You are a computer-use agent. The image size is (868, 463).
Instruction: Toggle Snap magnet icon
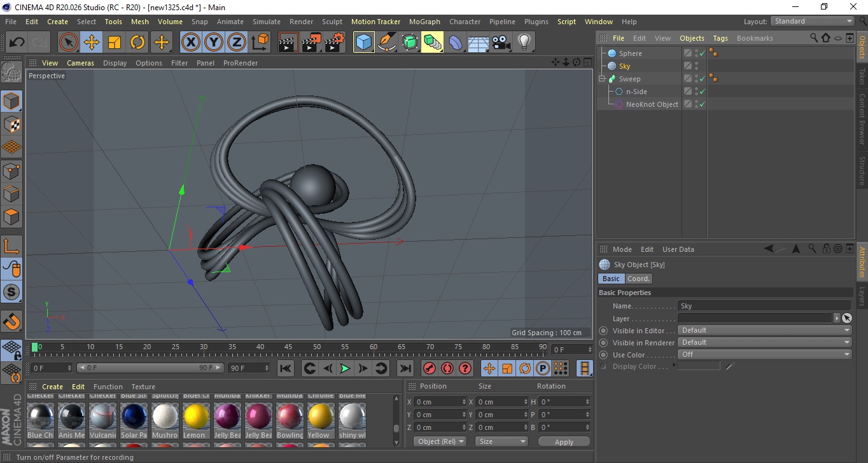coord(11,321)
